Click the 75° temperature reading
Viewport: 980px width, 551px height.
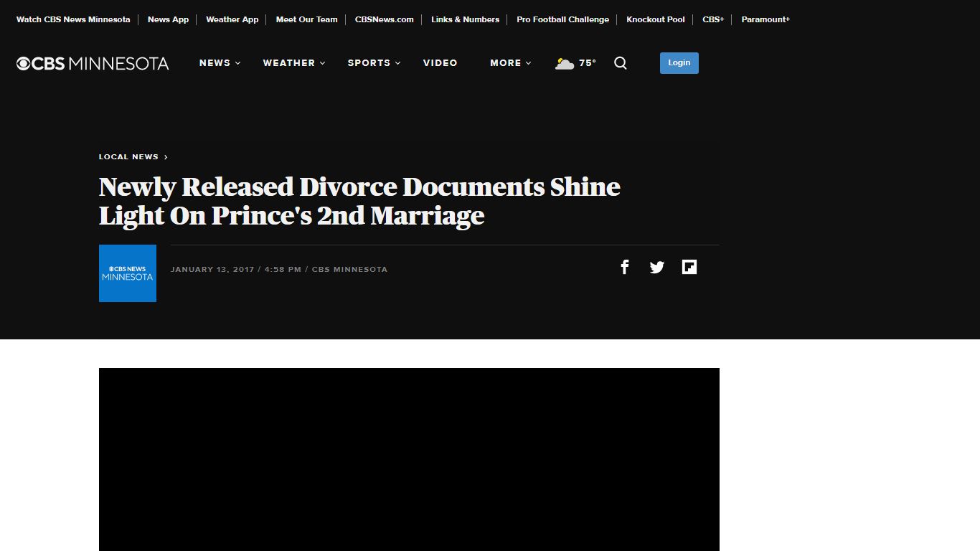point(588,63)
